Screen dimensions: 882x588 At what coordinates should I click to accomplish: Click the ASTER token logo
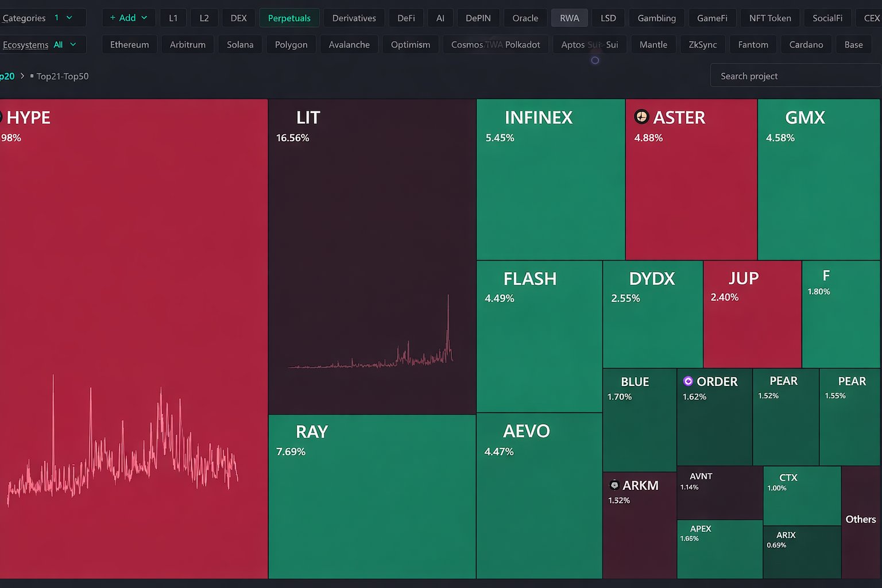(641, 117)
